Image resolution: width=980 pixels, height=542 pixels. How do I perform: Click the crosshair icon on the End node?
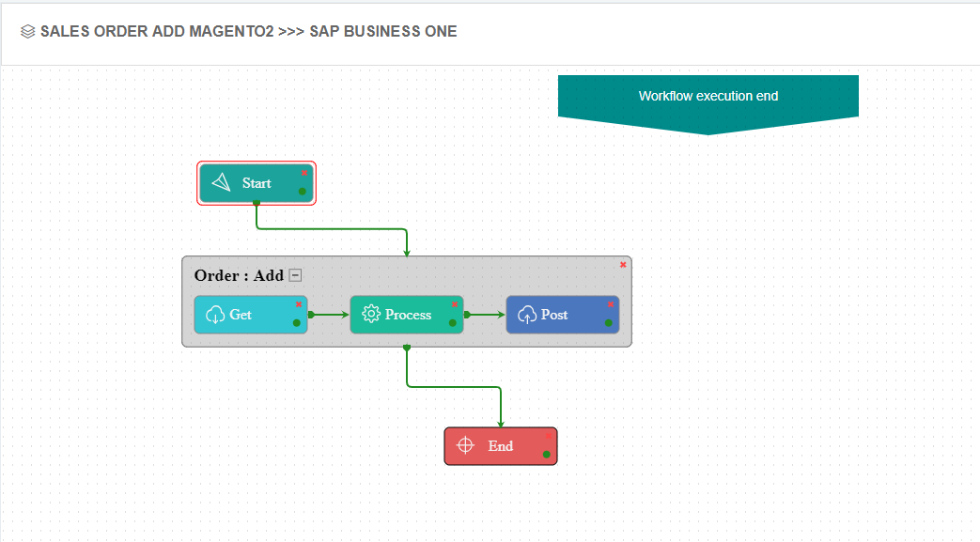tap(466, 445)
